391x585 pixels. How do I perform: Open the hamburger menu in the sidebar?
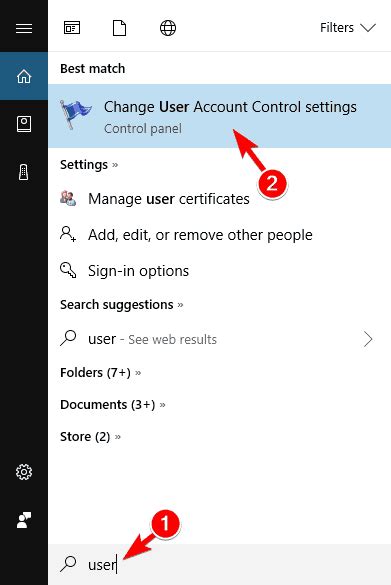[x=24, y=28]
